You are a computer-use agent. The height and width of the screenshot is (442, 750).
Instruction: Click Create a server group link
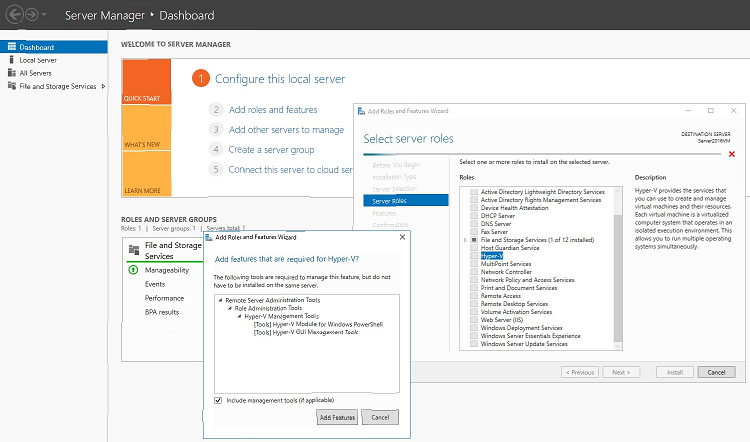[x=271, y=150]
